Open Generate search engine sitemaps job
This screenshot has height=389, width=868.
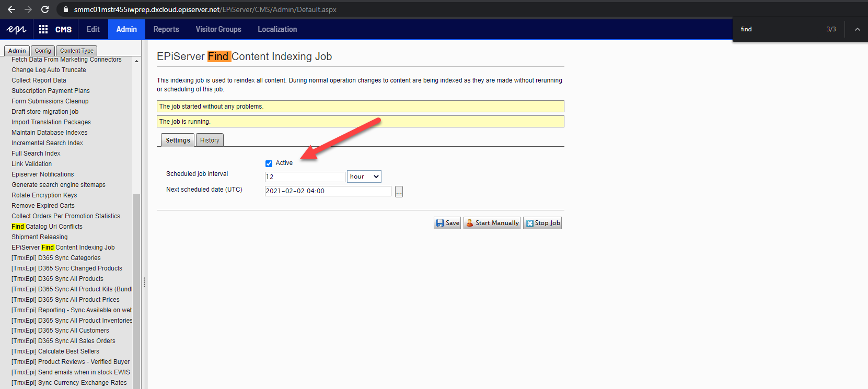pyautogui.click(x=59, y=185)
